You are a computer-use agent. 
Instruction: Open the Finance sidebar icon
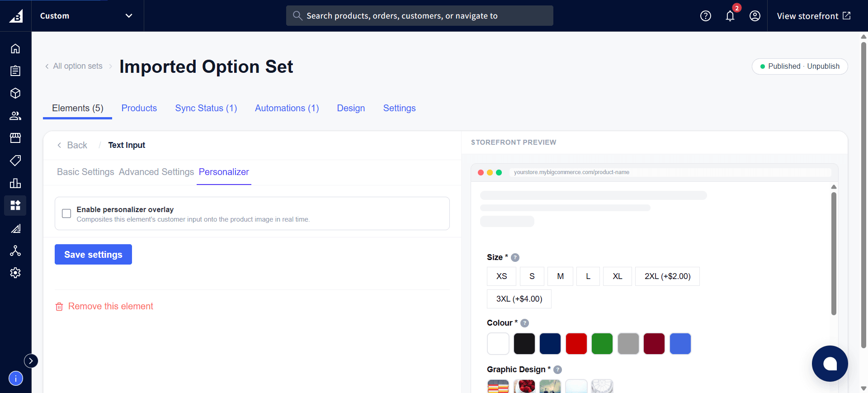15,228
